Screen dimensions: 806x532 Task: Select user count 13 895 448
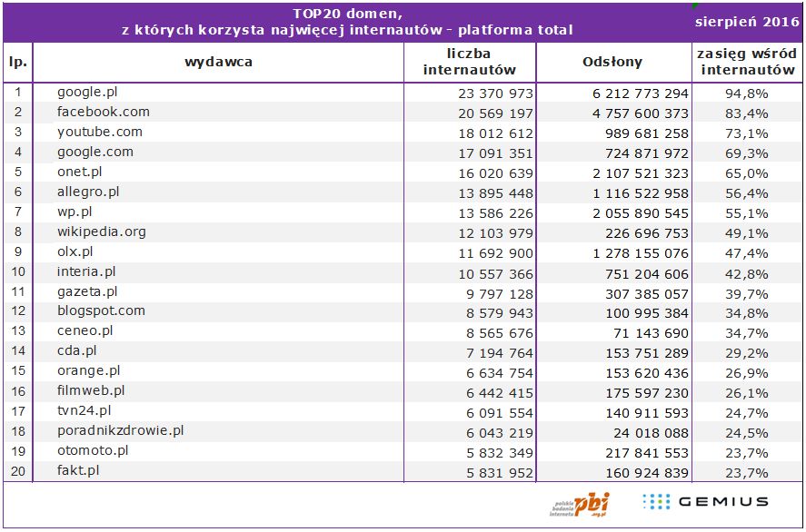coord(495,194)
